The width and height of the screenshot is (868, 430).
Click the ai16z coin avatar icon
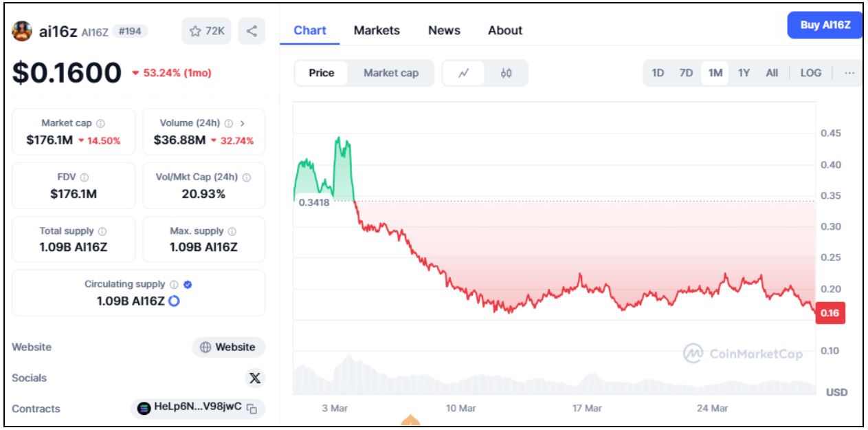pos(22,31)
